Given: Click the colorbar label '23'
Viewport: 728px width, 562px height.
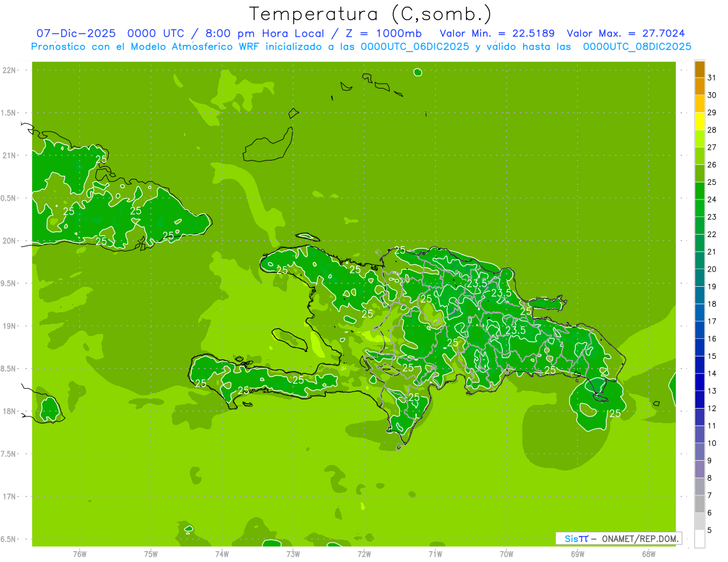Looking at the screenshot, I should (712, 217).
